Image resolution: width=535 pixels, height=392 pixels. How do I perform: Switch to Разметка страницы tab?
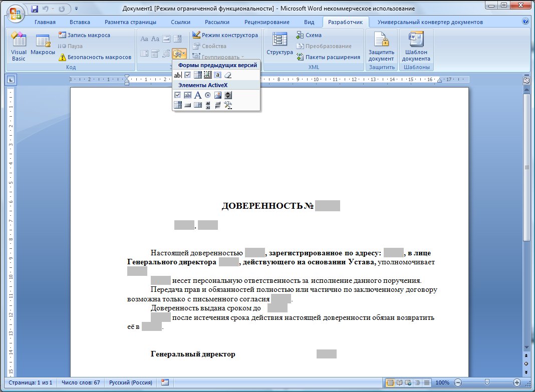tap(130, 22)
